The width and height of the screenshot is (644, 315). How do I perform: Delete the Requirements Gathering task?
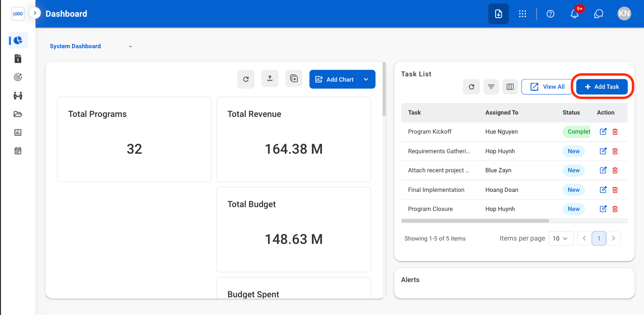[615, 151]
